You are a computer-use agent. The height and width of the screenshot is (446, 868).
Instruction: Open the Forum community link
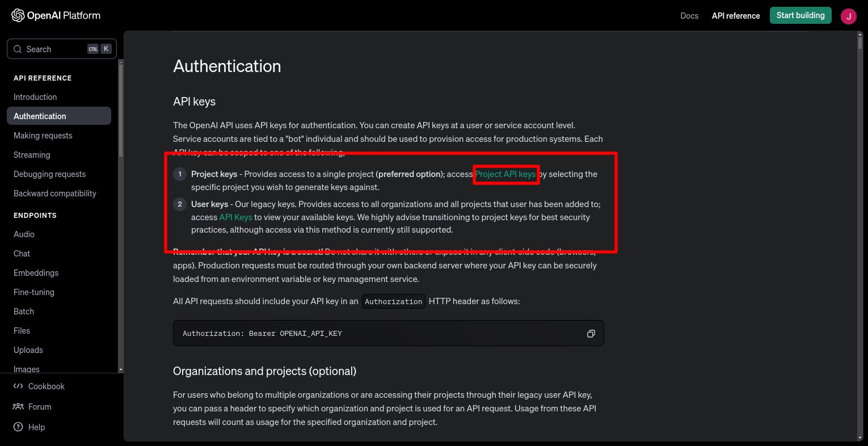[x=32, y=407]
